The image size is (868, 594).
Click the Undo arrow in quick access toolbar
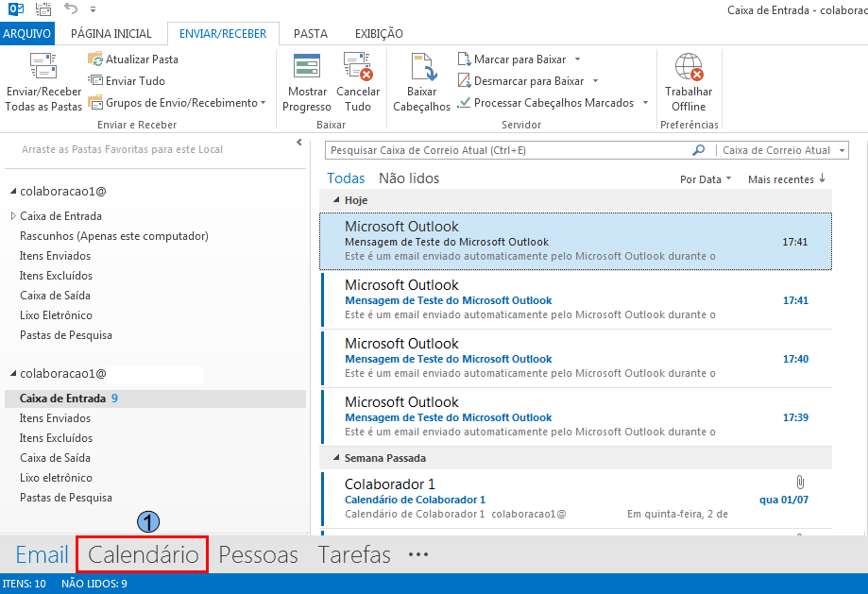70,8
